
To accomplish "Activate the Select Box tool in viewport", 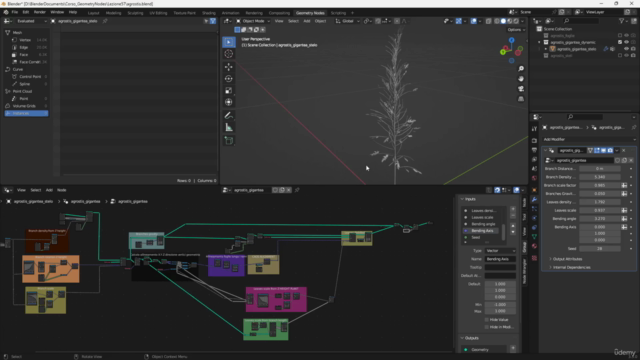I will click(x=229, y=42).
